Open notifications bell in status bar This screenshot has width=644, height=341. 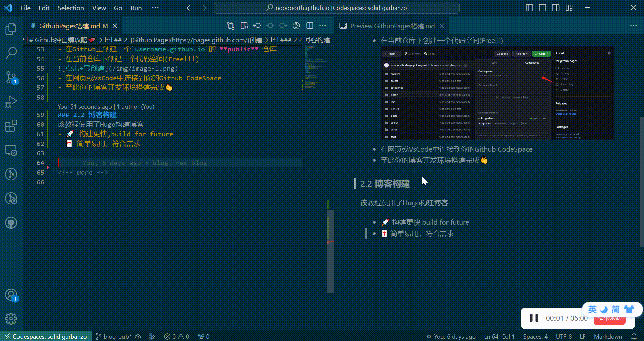pos(634,336)
